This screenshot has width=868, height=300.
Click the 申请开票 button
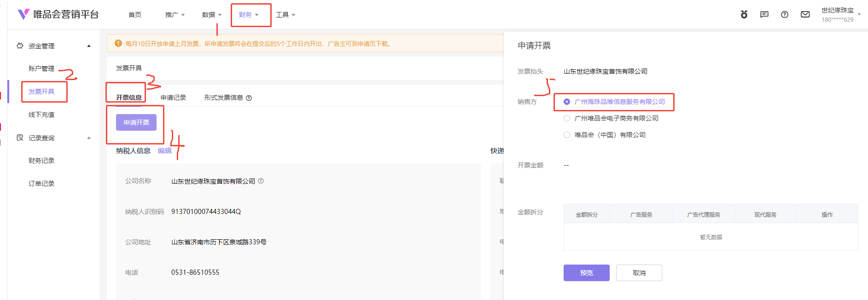point(136,122)
